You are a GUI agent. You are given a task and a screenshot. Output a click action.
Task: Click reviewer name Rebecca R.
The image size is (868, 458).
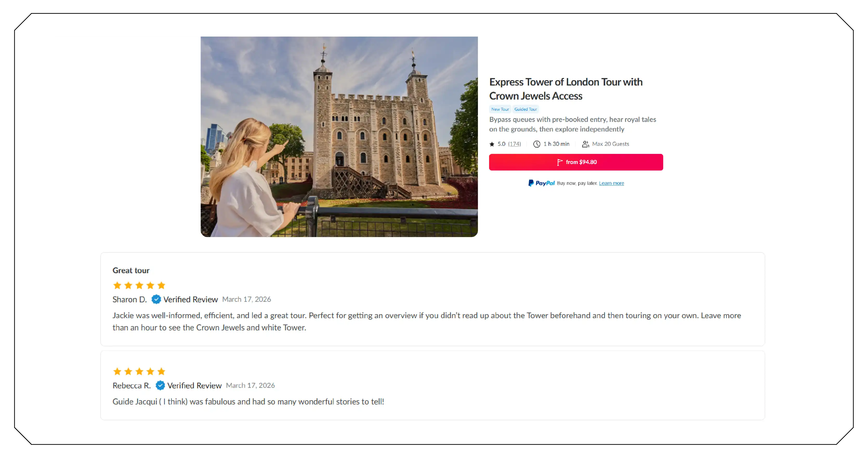pos(131,385)
